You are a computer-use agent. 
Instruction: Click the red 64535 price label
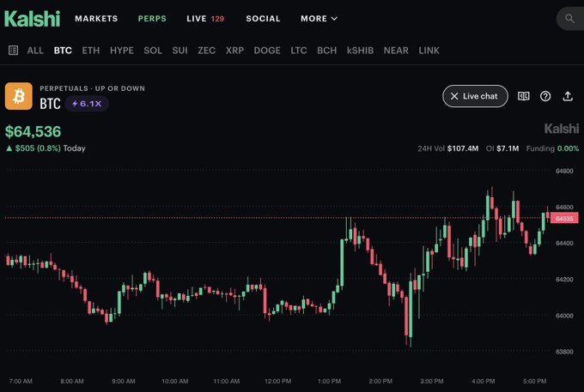point(564,219)
